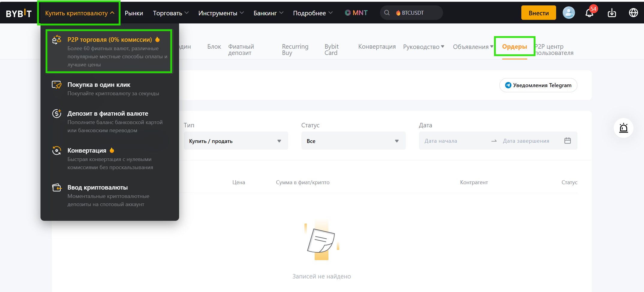Viewport: 644px width, 292px height.
Task: Click the search magnifier icon
Action: click(387, 13)
